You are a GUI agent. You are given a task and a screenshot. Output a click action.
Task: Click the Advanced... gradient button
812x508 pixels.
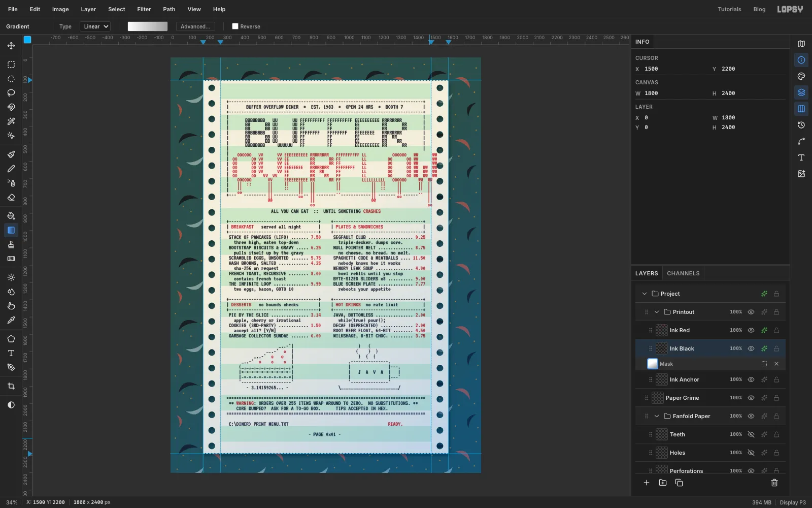[x=195, y=26]
